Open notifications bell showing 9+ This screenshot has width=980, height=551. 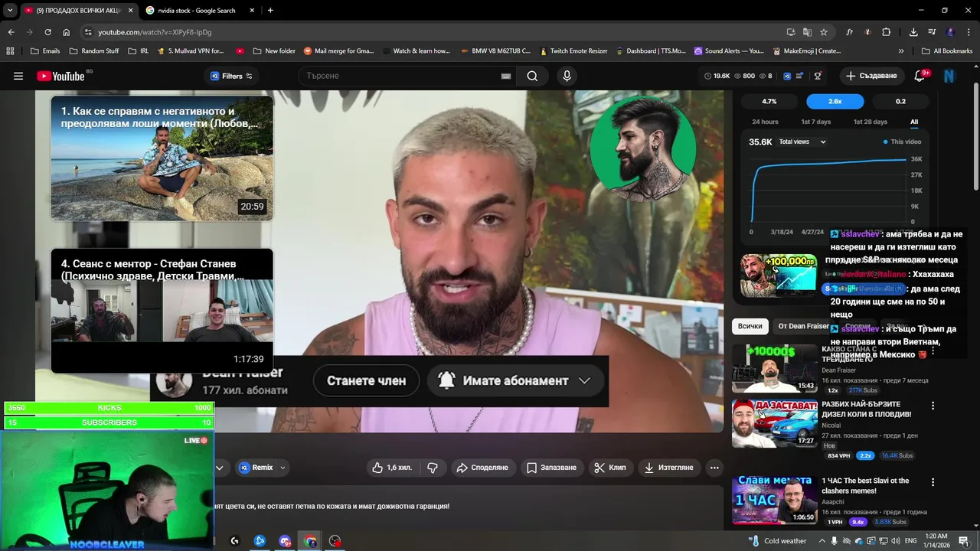pyautogui.click(x=920, y=76)
